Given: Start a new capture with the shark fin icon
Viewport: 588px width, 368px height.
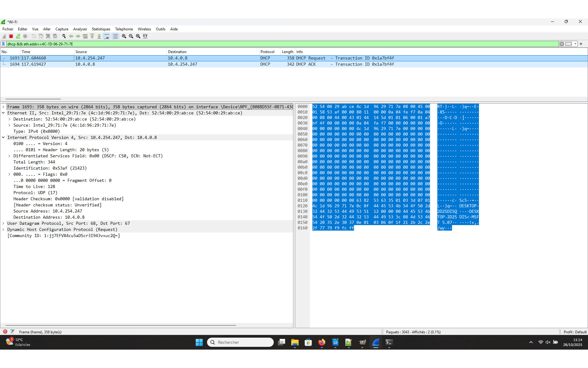Looking at the screenshot, I should 4,36.
